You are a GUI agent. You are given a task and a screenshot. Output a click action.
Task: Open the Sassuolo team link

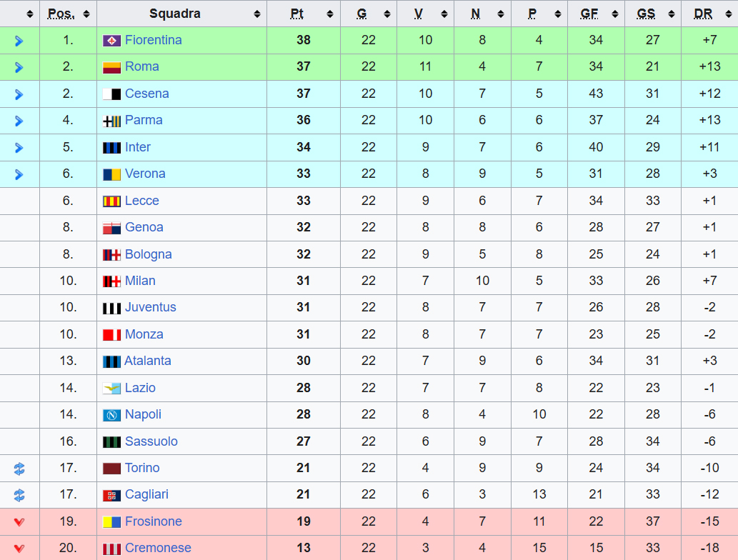[151, 441]
